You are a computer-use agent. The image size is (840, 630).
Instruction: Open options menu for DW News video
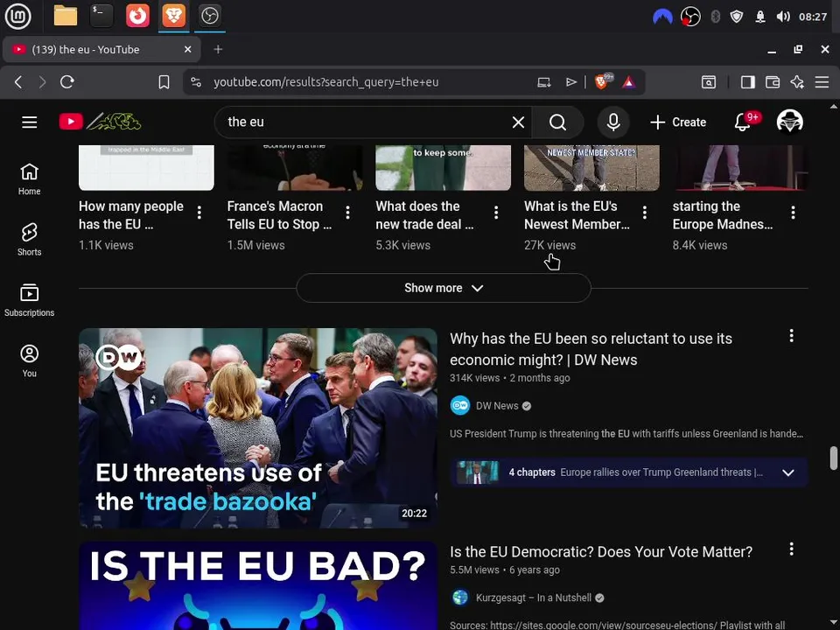(791, 336)
